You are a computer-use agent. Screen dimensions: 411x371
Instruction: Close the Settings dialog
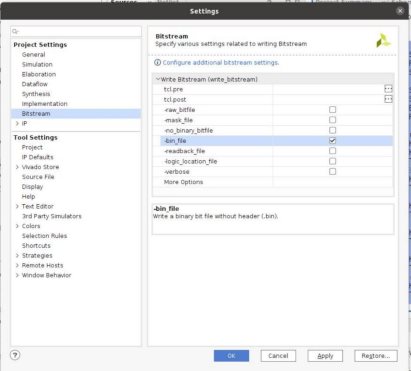pyautogui.click(x=400, y=11)
